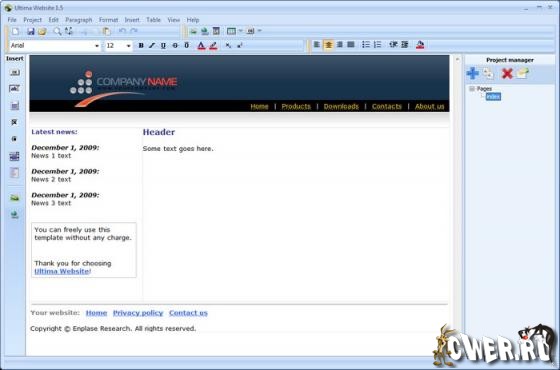Insert radio button element from sidebar
The image size is (560, 370).
(14, 139)
